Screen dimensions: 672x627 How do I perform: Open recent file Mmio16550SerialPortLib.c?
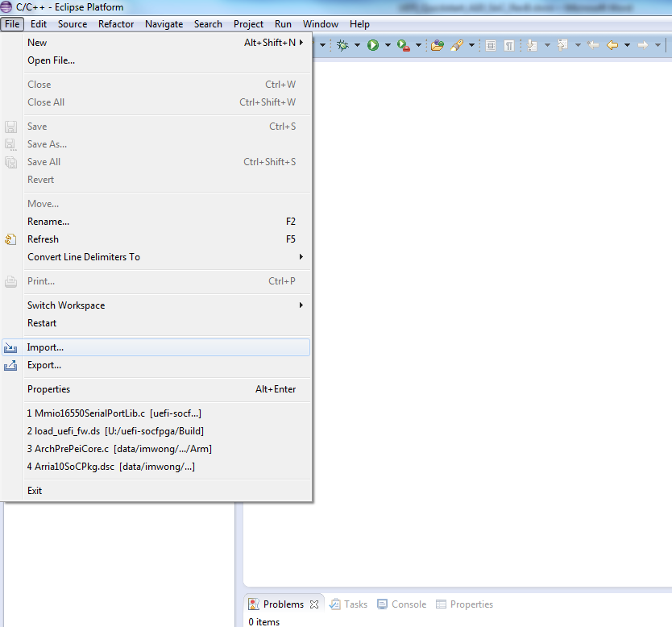point(156,413)
